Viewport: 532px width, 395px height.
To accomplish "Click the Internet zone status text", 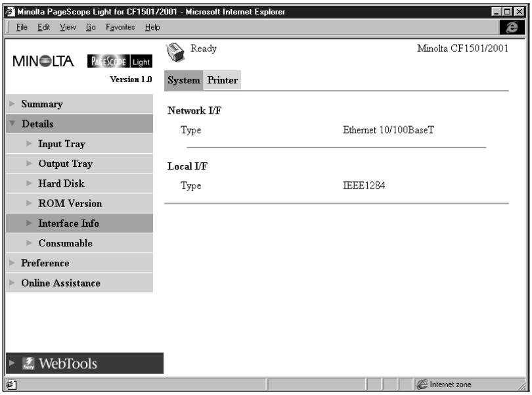I will pos(451,384).
